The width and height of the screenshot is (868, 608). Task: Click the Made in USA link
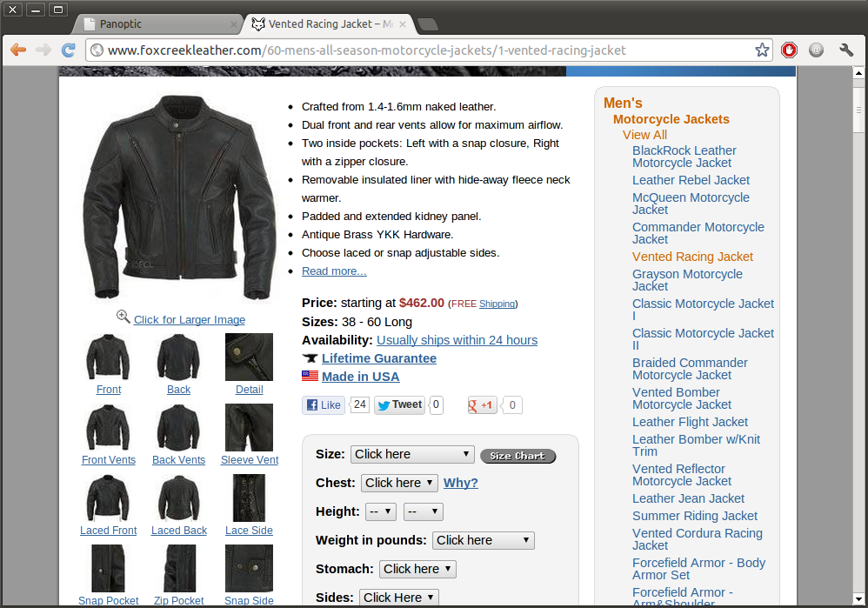[x=360, y=377]
